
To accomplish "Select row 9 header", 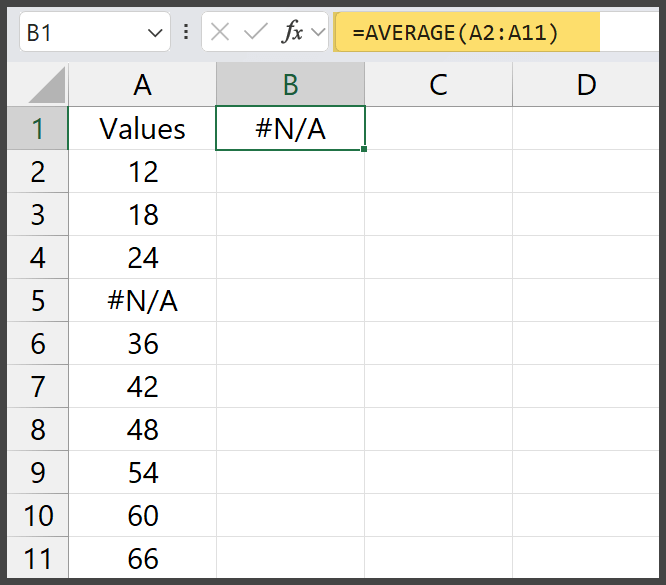I will (x=37, y=472).
